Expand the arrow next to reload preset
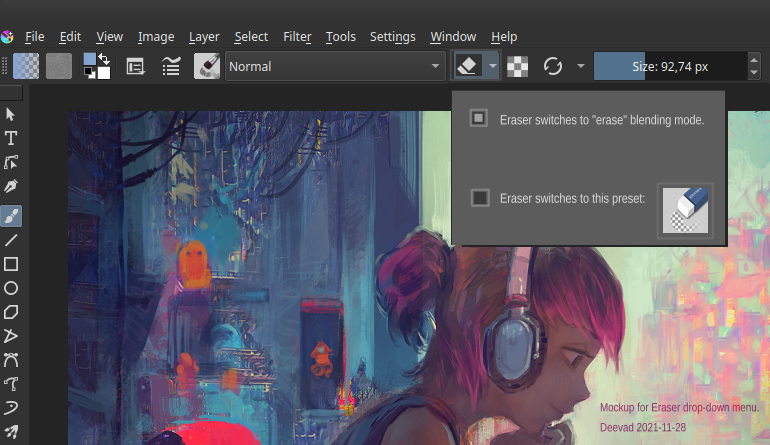The image size is (770, 445). click(580, 66)
